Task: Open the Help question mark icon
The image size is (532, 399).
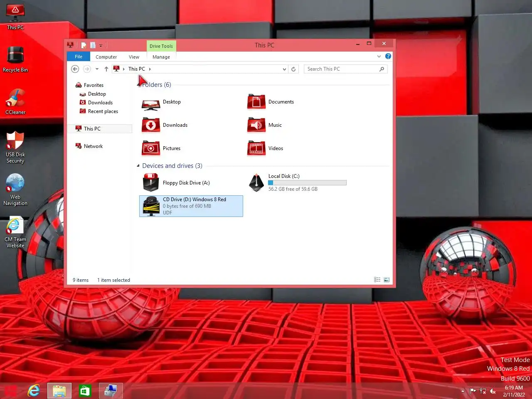Action: [388, 56]
